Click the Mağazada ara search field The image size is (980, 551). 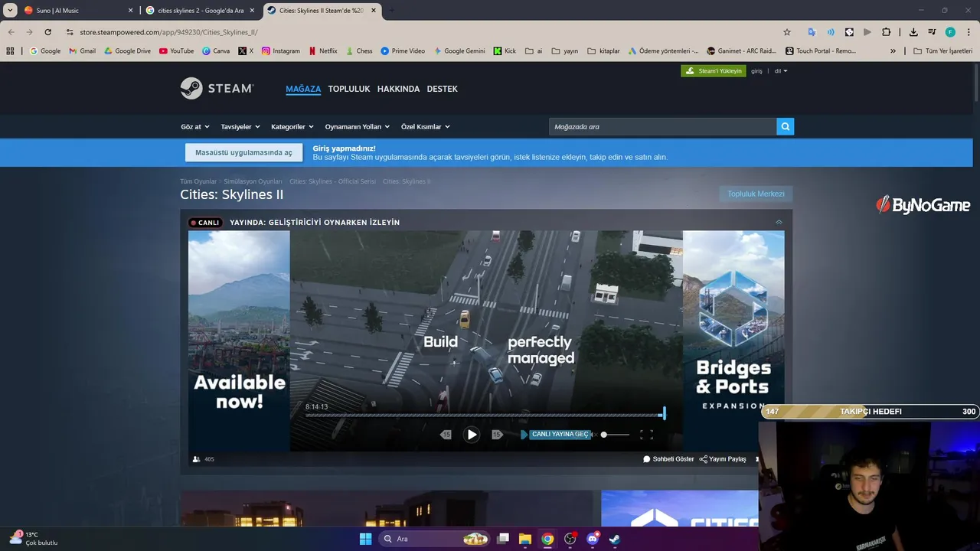coord(662,126)
